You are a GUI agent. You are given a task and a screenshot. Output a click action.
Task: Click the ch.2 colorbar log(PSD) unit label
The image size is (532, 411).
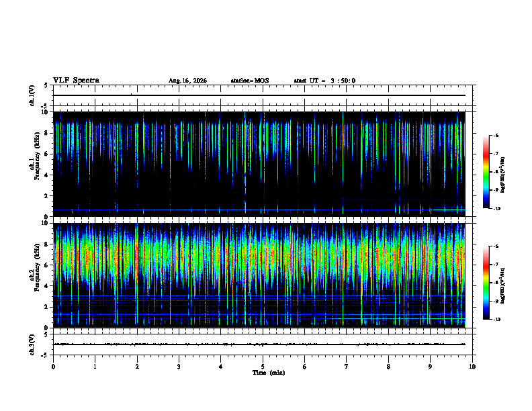[503, 286]
